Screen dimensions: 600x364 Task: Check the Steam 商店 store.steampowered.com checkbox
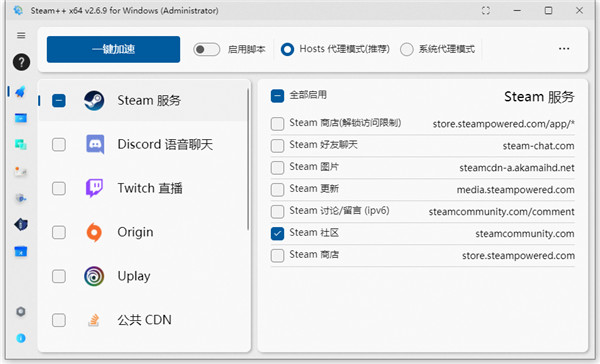pyautogui.click(x=277, y=255)
